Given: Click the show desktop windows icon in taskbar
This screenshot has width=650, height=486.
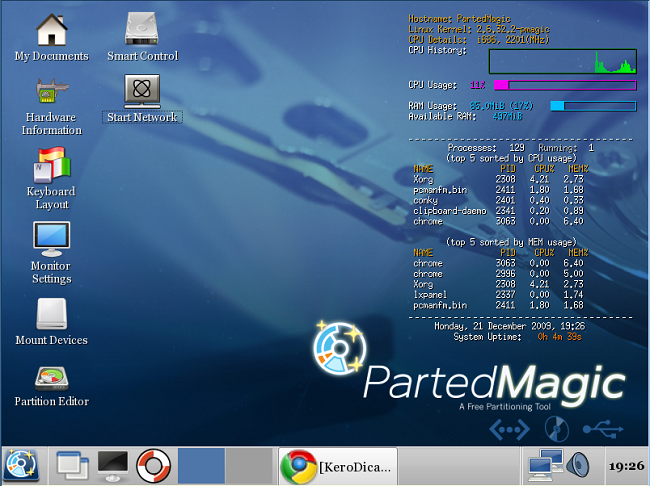Looking at the screenshot, I should click(72, 466).
